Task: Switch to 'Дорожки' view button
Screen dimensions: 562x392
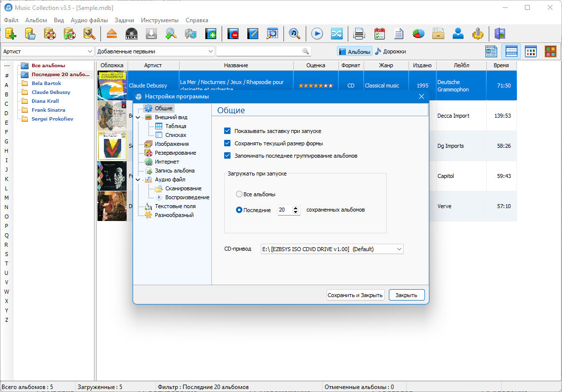Action: coord(391,51)
